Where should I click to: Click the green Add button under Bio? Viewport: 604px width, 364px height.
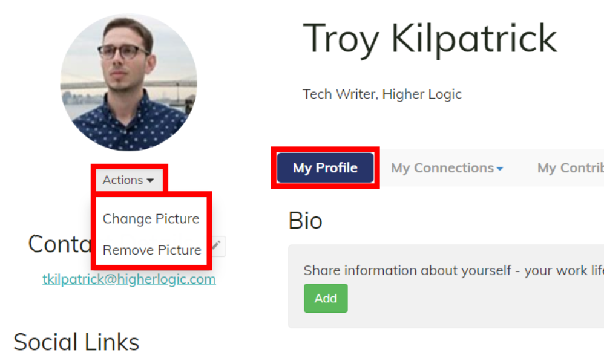pos(326,298)
